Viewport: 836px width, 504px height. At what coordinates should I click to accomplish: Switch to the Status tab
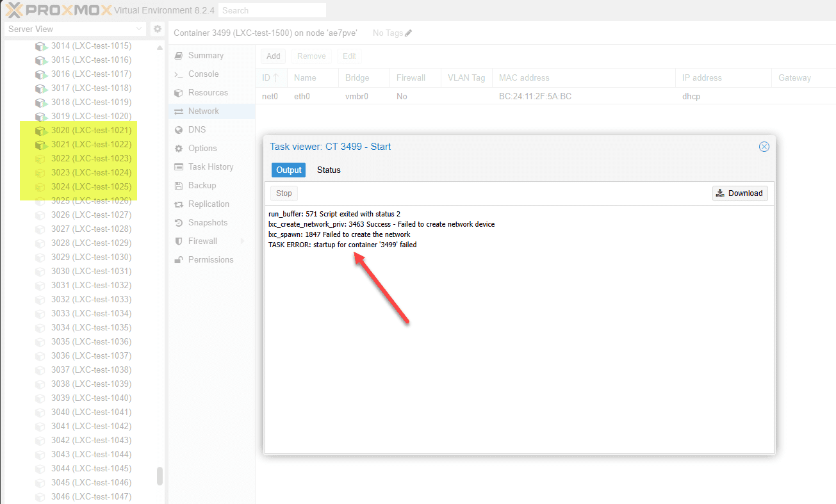pyautogui.click(x=329, y=170)
